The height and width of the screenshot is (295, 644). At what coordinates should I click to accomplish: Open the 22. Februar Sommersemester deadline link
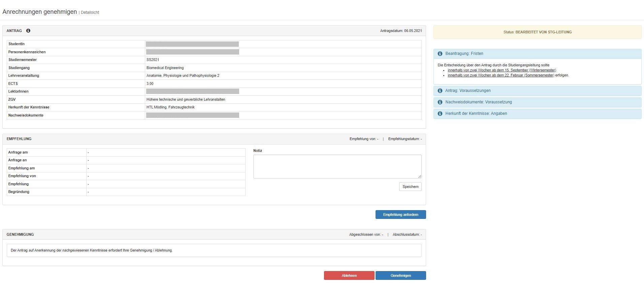(x=501, y=75)
